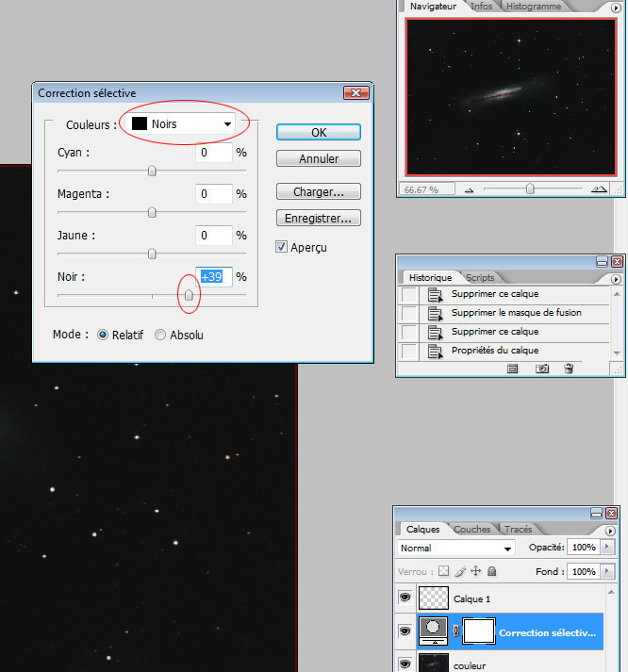Click the navigator zoom field 66.67 %
Viewport: 628px width, 672px height.
tap(426, 189)
